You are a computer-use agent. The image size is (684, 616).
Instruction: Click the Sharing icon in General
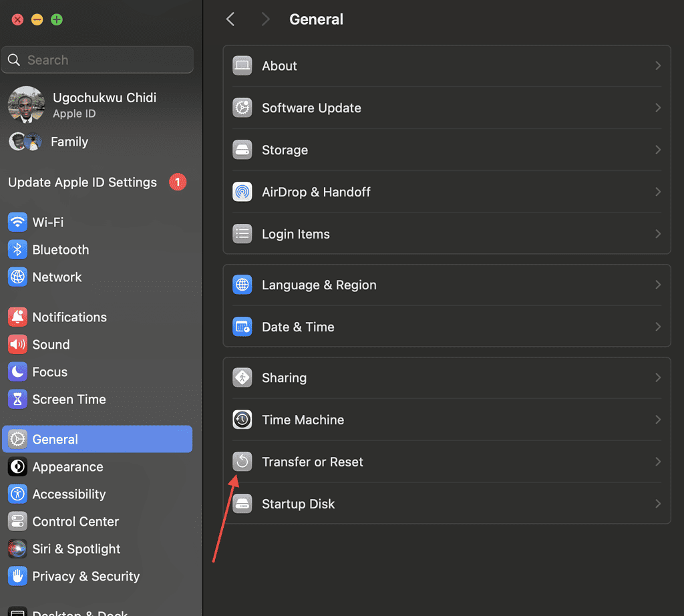point(242,377)
